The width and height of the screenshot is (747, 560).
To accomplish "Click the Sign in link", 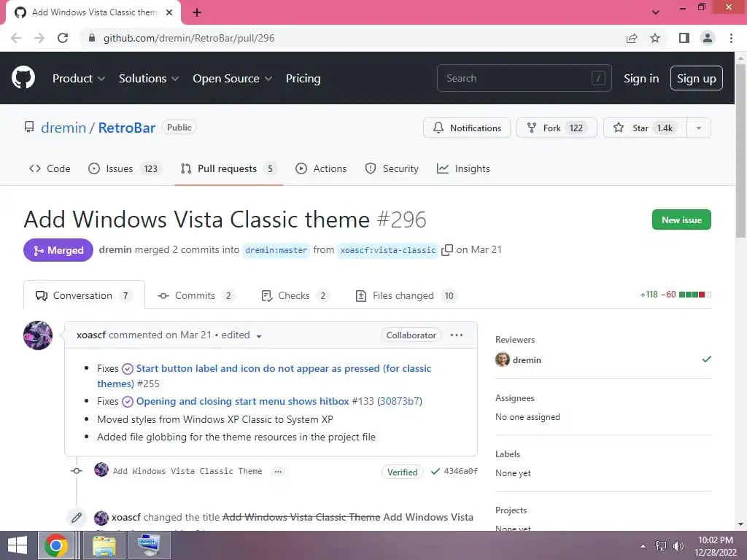I will click(641, 79).
